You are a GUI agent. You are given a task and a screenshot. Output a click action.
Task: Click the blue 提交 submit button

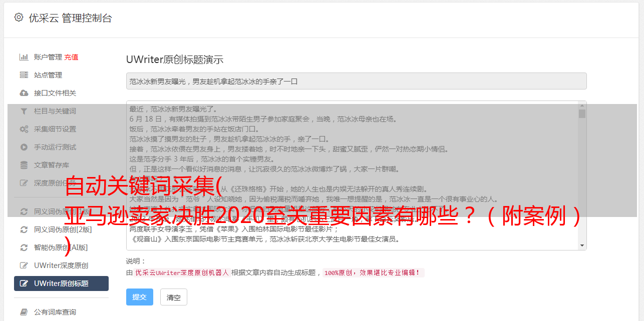pos(139,297)
